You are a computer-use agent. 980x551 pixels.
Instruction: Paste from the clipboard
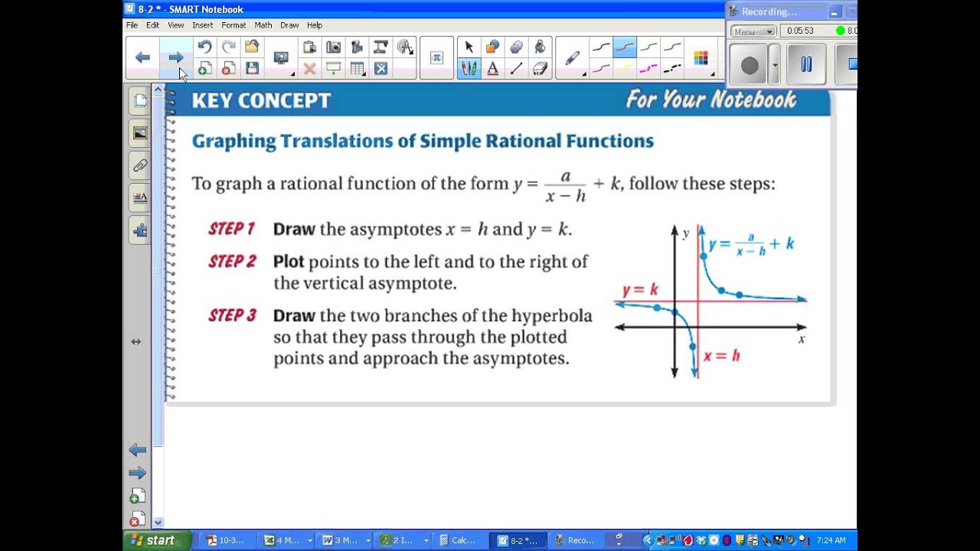[x=309, y=47]
